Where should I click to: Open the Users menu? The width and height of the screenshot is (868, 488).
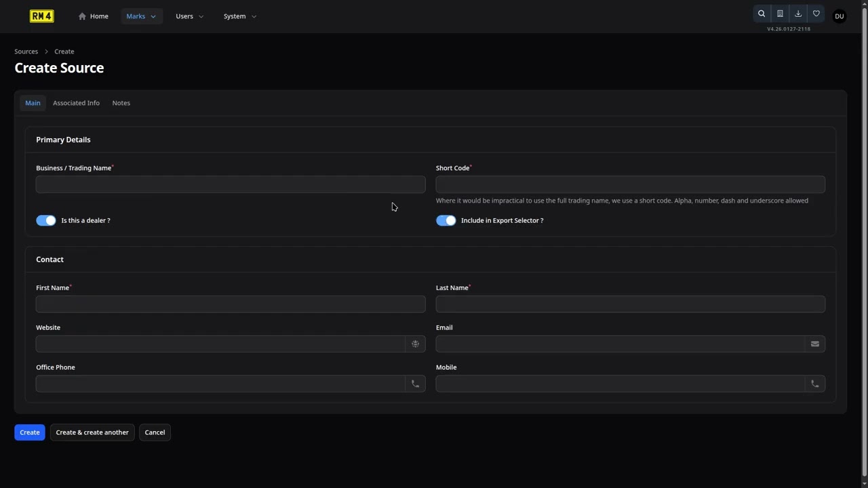(189, 16)
